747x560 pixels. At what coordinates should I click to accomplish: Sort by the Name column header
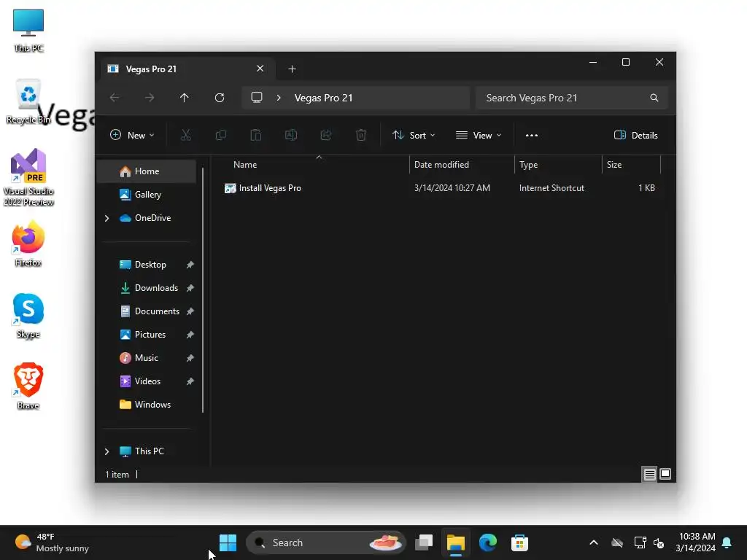point(245,165)
